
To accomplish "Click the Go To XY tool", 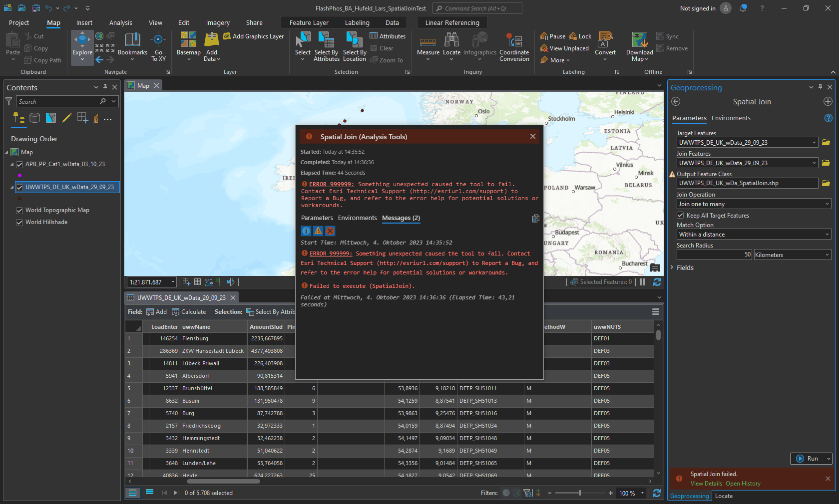I will point(158,47).
